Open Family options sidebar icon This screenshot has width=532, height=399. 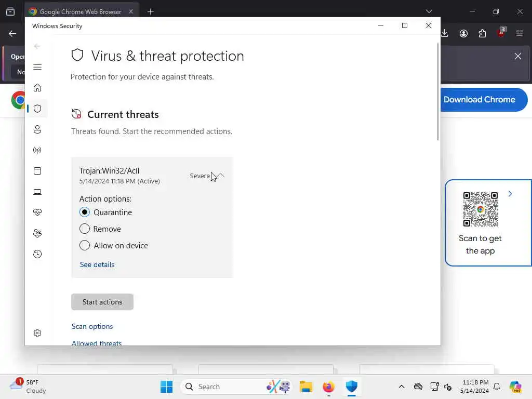[x=37, y=233]
